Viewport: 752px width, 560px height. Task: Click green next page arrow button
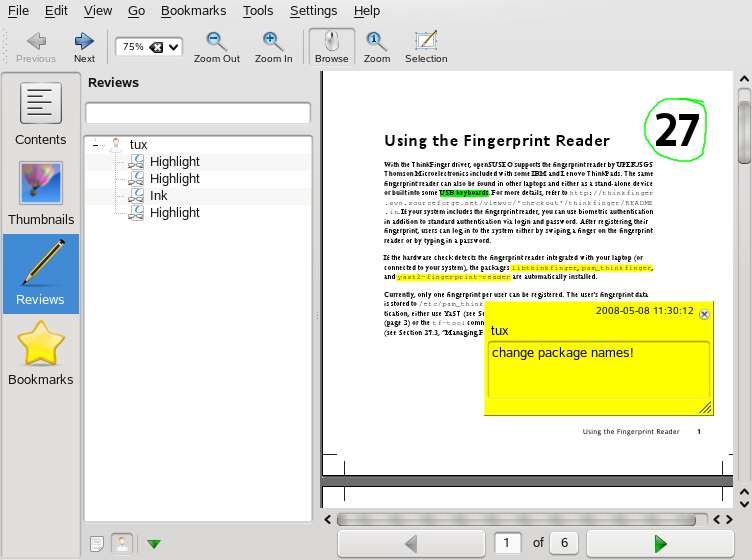660,543
